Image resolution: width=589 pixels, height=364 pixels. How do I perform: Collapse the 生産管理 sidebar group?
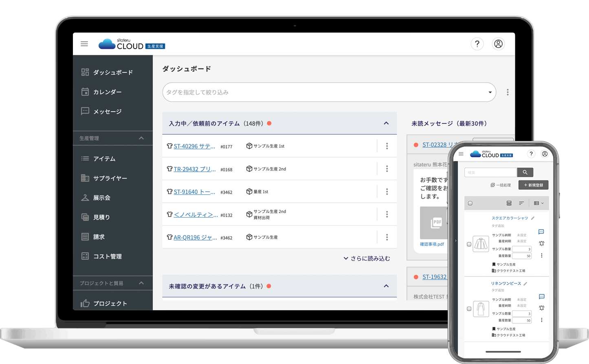pyautogui.click(x=142, y=138)
